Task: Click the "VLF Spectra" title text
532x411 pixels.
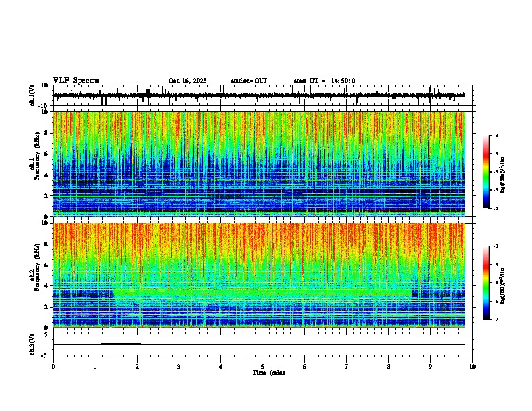Action: point(76,81)
